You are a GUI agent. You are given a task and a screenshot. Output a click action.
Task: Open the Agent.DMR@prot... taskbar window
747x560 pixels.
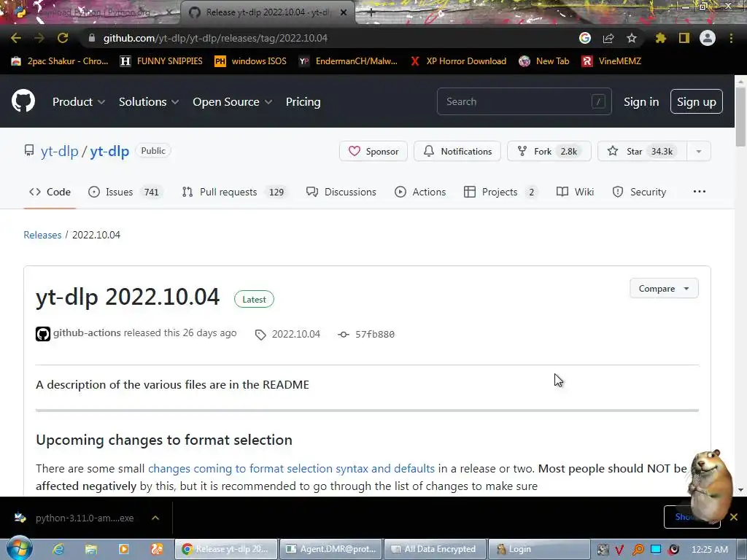(330, 549)
